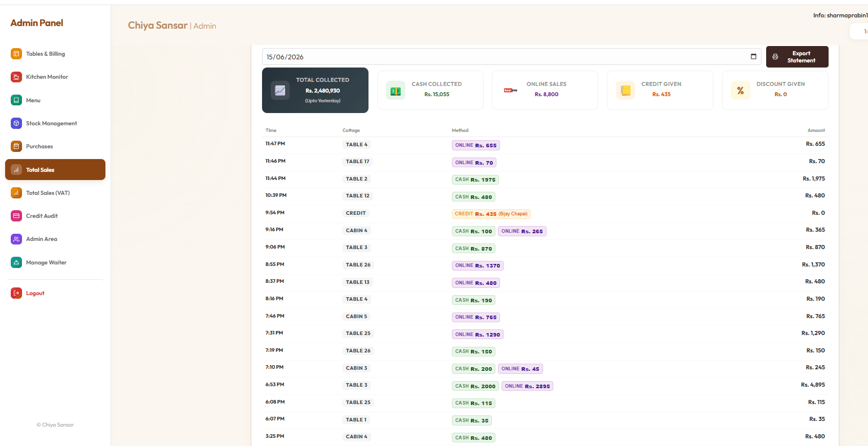Click the ONLINE Rs. 2895 badge

tap(527, 386)
